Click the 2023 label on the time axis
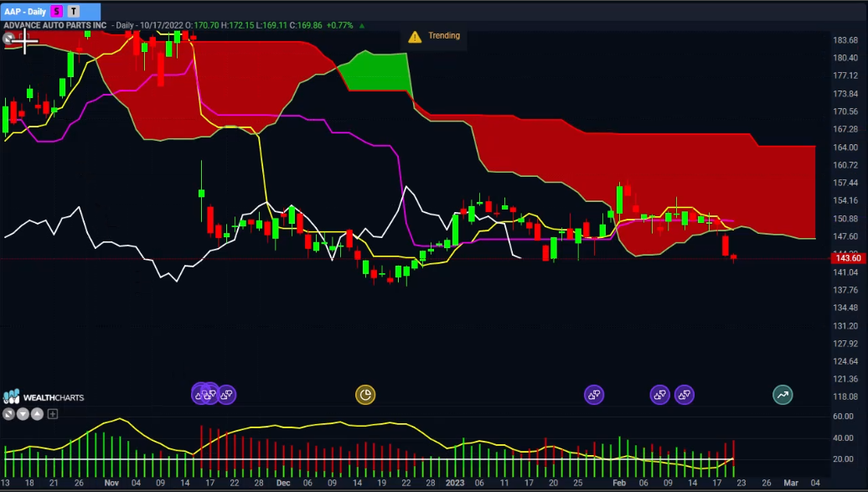The height and width of the screenshot is (492, 868). tap(455, 483)
